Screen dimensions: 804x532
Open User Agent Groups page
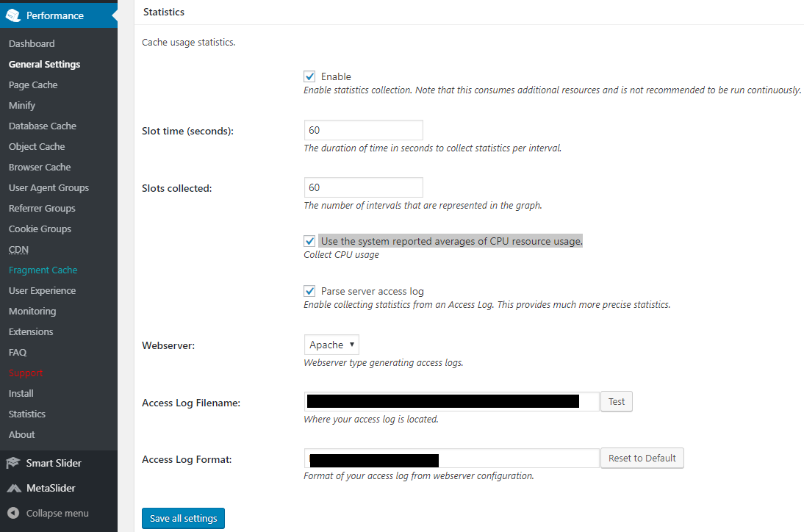[x=49, y=187]
